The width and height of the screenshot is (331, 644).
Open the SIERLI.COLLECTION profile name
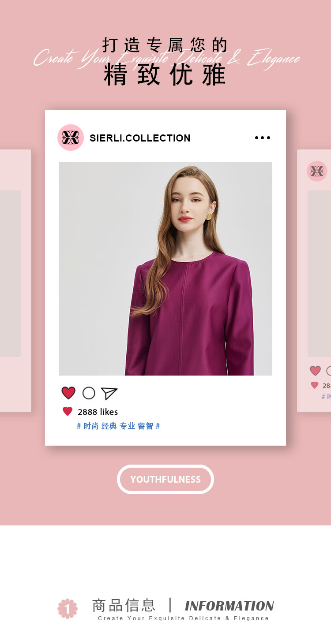pos(140,138)
